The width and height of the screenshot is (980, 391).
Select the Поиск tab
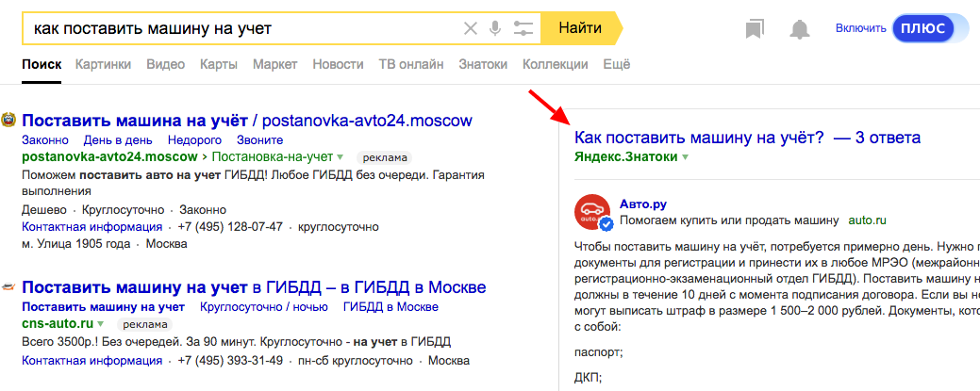point(42,64)
